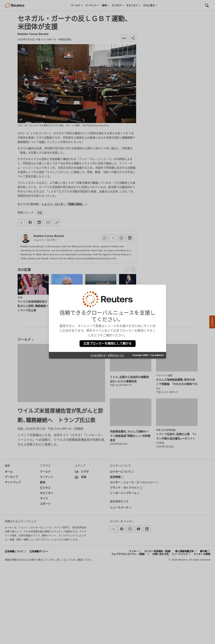Screen dimensions: 215x644
Task: Share article on LinkedIn below related topics
Action: click(x=39, y=222)
